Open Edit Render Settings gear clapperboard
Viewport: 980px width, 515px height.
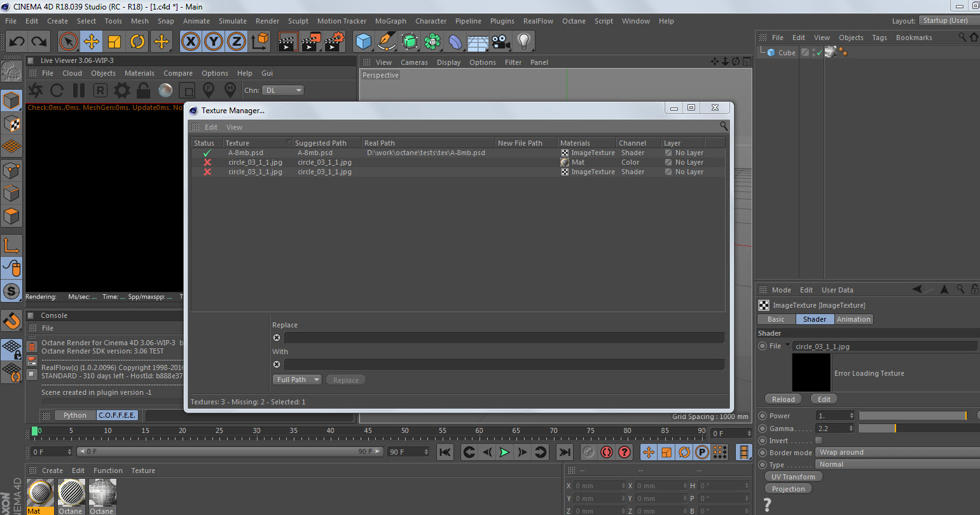point(335,42)
